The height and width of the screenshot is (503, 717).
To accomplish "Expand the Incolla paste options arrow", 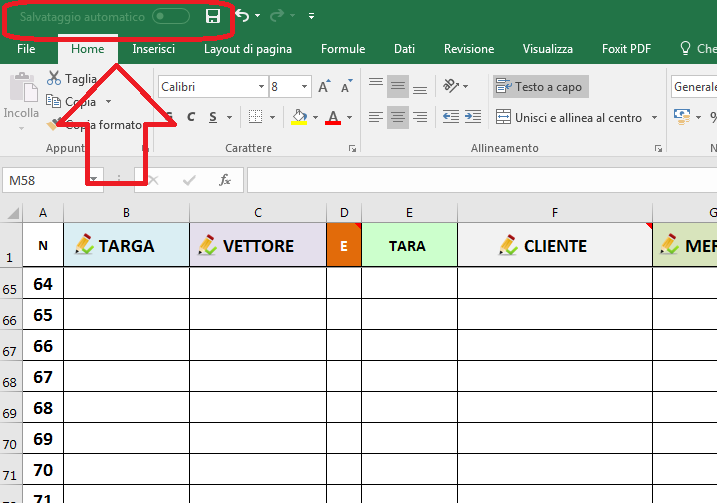I will click(21, 128).
